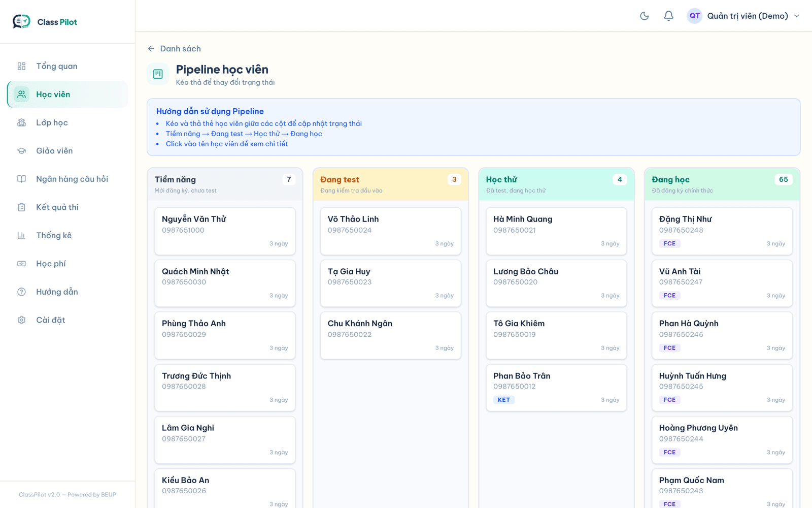Select Tạ Gia Huy card
812x508 pixels.
391,283
